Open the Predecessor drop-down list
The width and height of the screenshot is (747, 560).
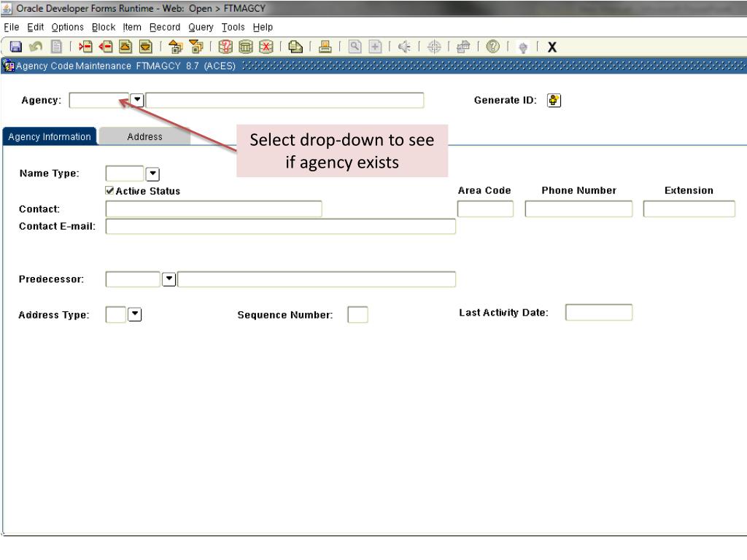pos(169,279)
